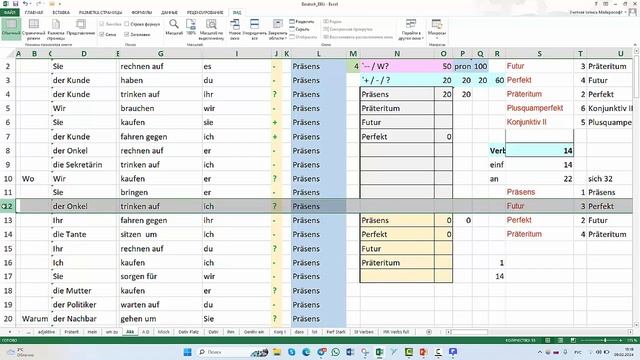
Task: Switch to Normal view from the status bar
Action: pos(548,340)
